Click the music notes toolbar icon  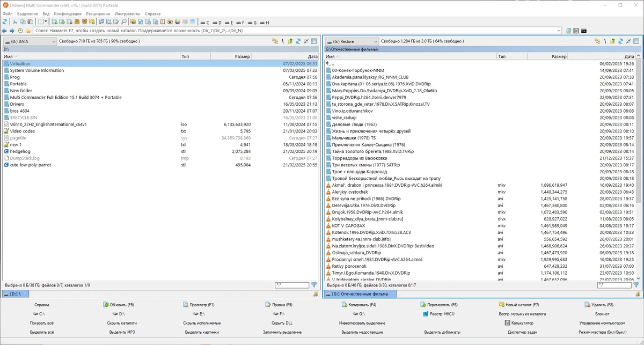click(x=101, y=22)
